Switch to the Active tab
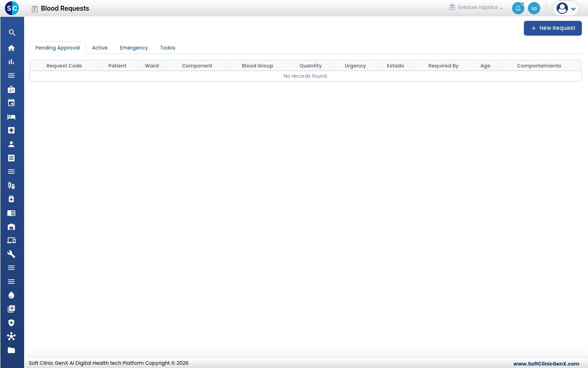Screen dimensions: 588x368 click(x=100, y=48)
